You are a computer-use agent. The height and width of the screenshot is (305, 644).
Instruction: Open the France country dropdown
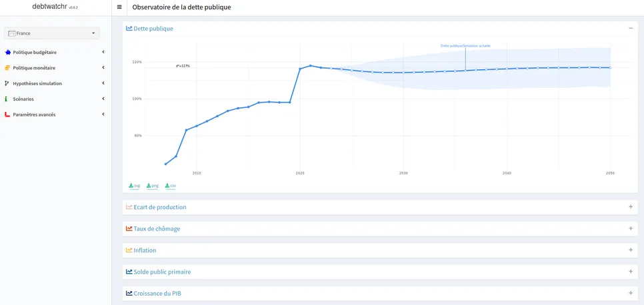52,33
